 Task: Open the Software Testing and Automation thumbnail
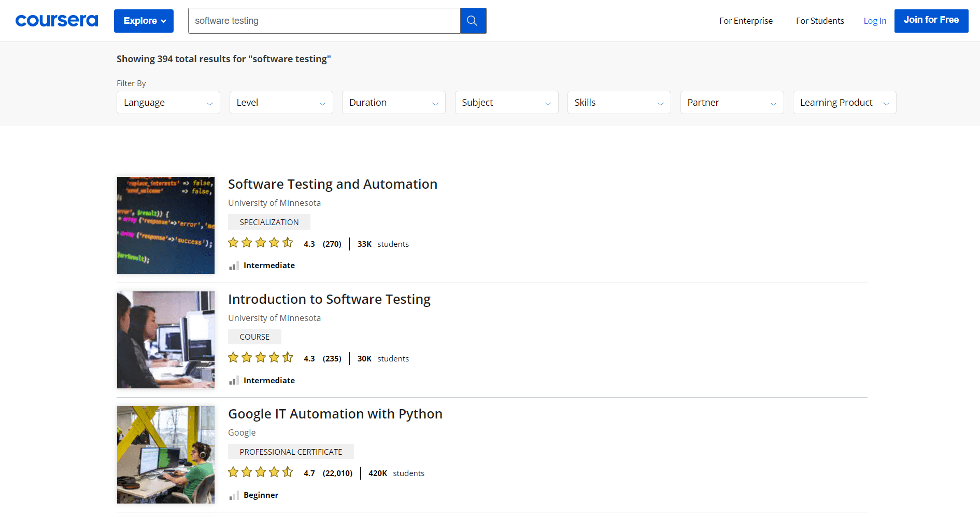(x=166, y=225)
